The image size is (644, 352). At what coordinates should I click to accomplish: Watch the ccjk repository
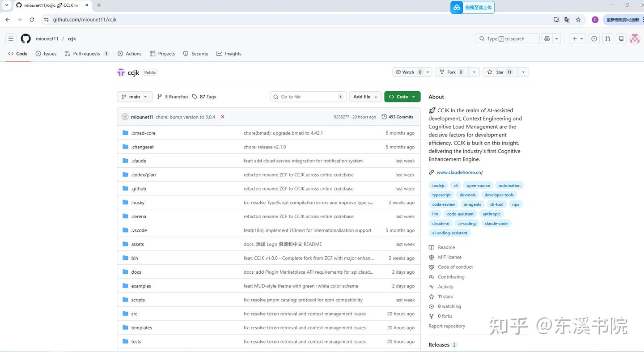(x=408, y=72)
